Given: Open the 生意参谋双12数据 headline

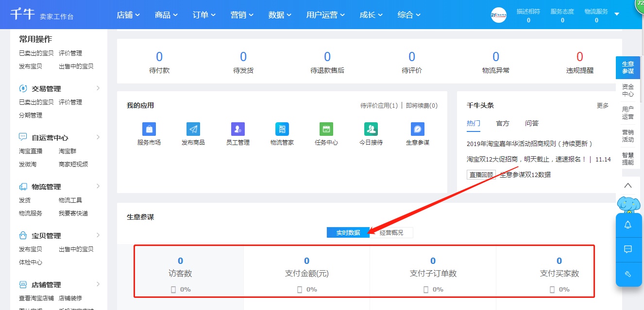Looking at the screenshot, I should (525, 175).
